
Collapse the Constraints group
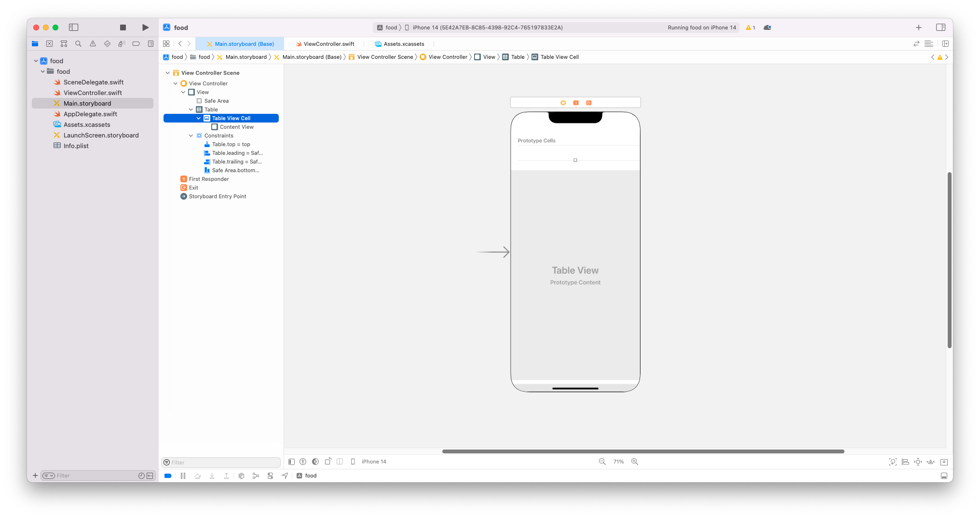191,136
